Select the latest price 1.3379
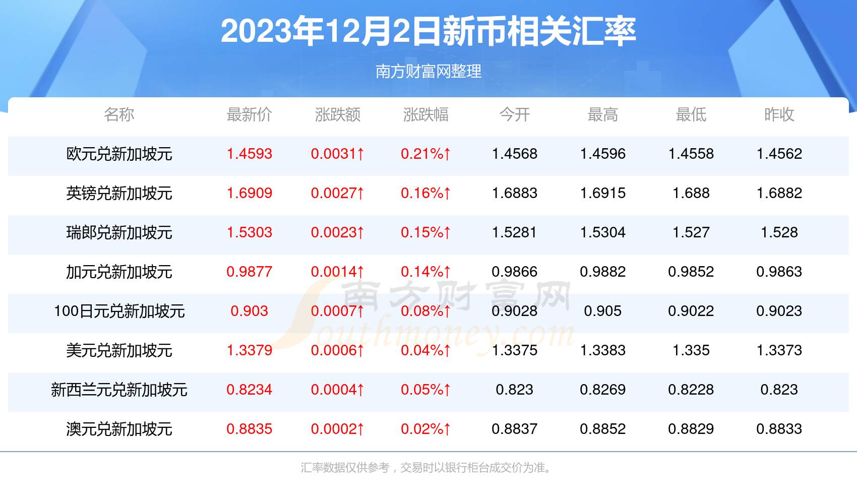 pos(250,350)
